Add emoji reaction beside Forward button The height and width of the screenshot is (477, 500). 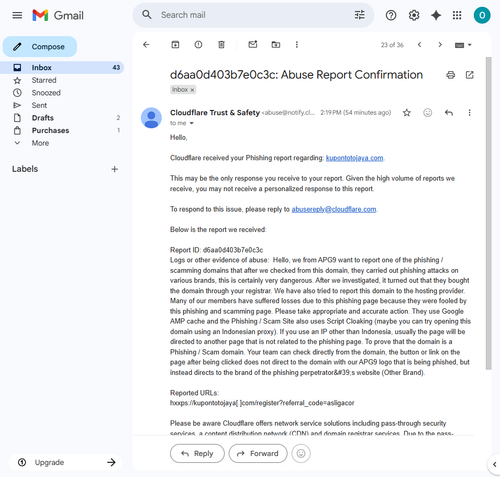point(301,453)
